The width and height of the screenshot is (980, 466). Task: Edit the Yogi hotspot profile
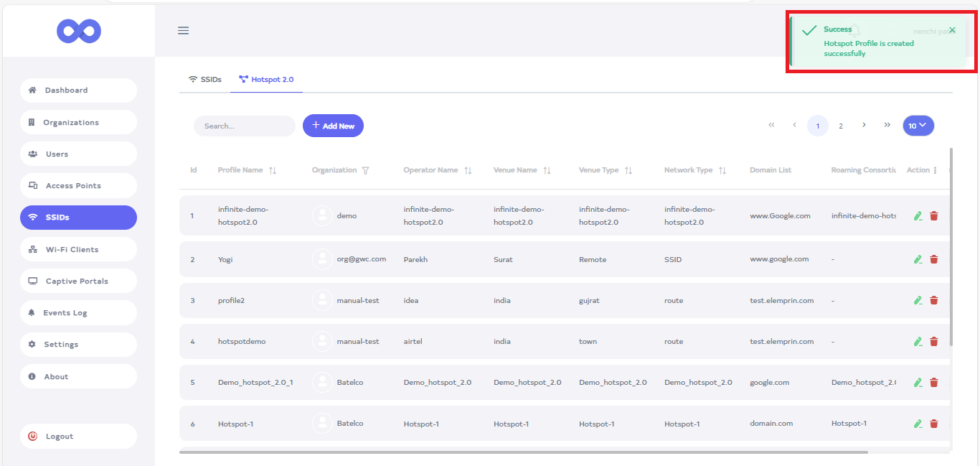[918, 260]
